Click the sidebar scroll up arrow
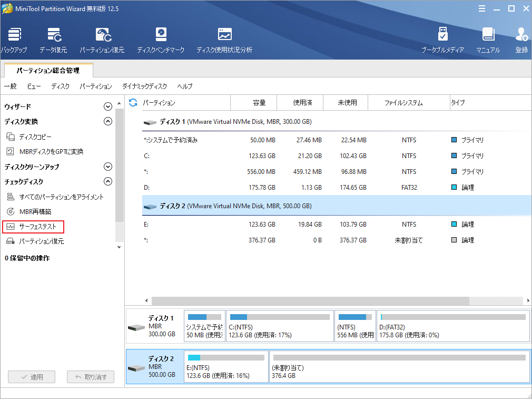The image size is (532, 399). [x=119, y=103]
